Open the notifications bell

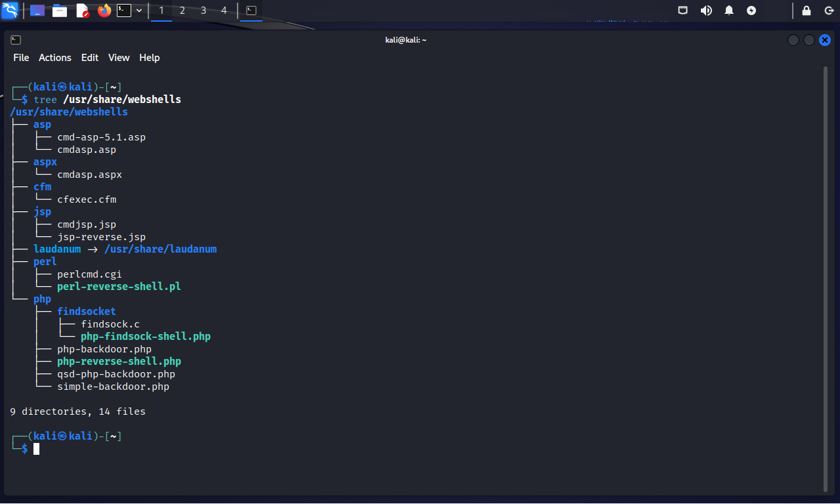click(x=729, y=10)
